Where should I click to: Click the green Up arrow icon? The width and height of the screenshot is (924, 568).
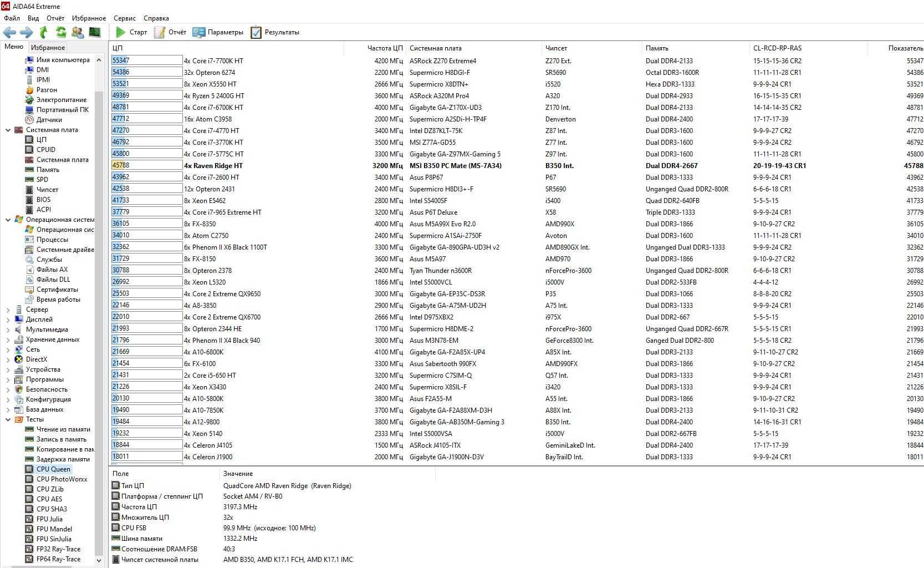coord(44,32)
